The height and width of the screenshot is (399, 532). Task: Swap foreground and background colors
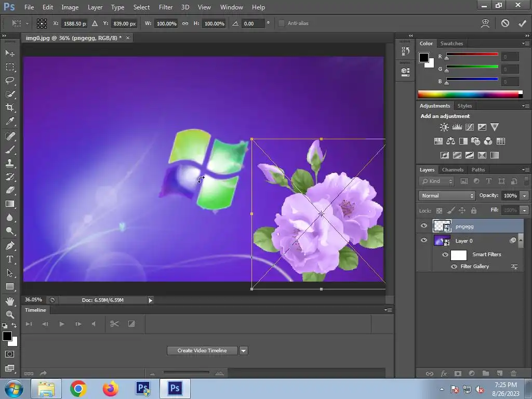[14, 325]
